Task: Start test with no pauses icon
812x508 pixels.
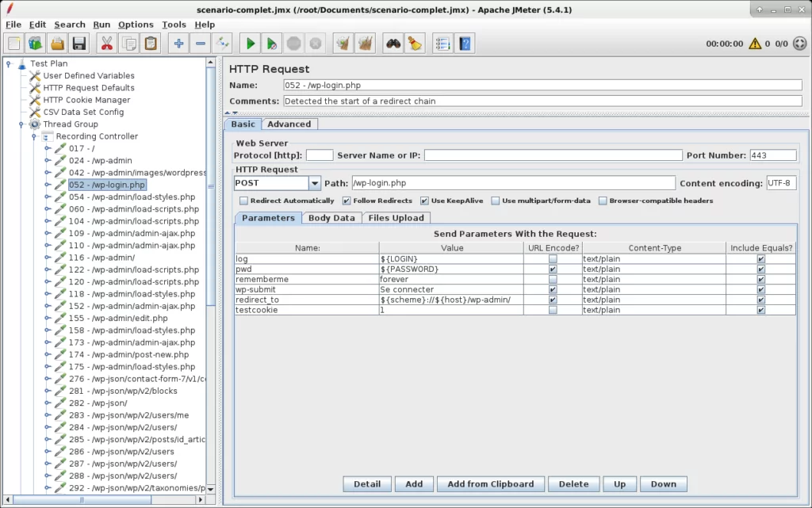Action: click(x=272, y=44)
